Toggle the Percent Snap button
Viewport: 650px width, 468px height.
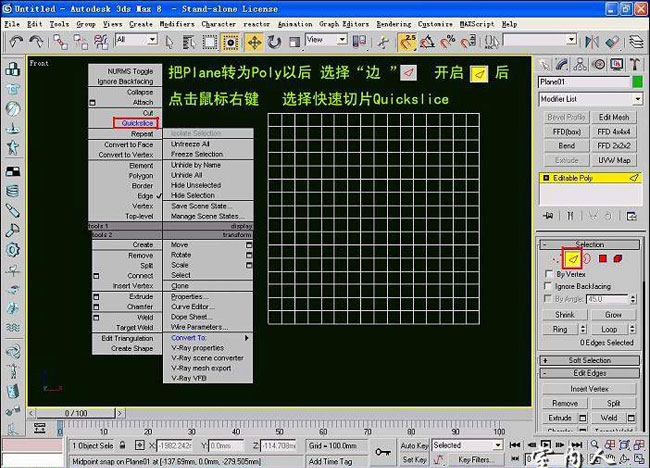coord(448,42)
